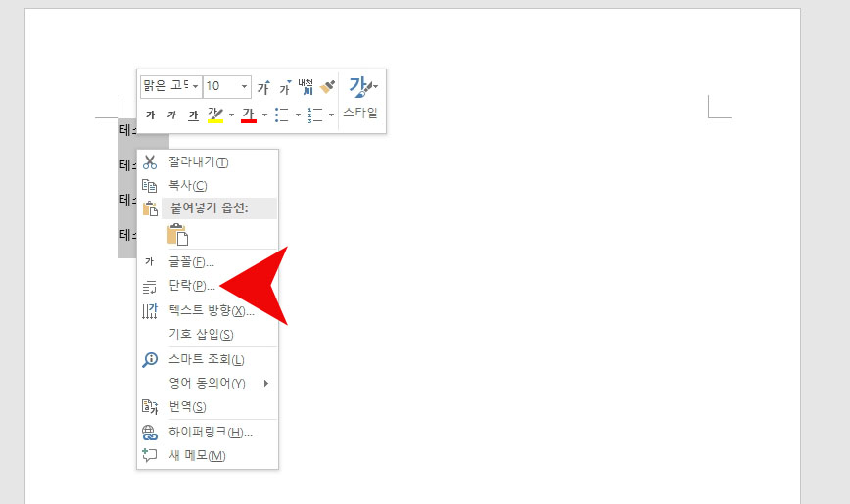The image size is (850, 504).
Task: Open 글꼴(F)... font dialog
Action: click(208, 262)
